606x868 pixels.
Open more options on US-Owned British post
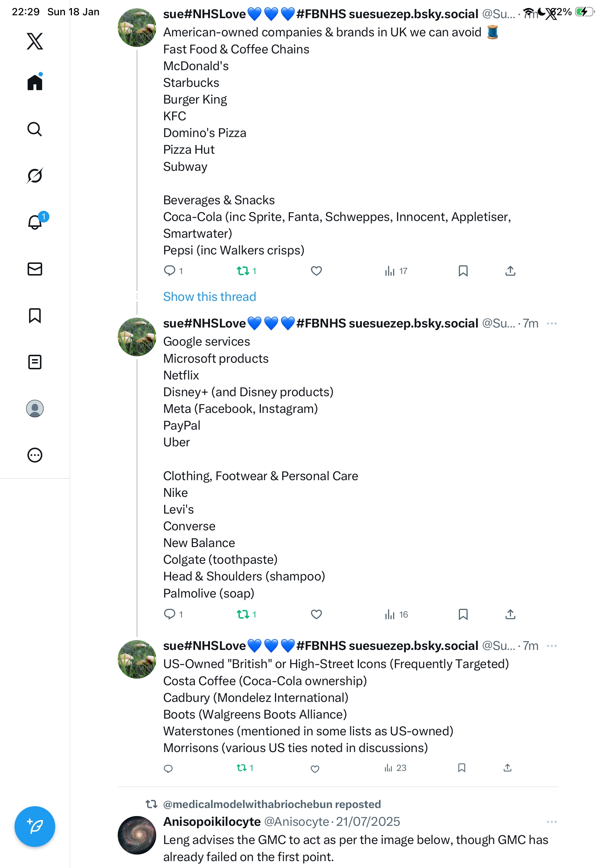tap(552, 646)
